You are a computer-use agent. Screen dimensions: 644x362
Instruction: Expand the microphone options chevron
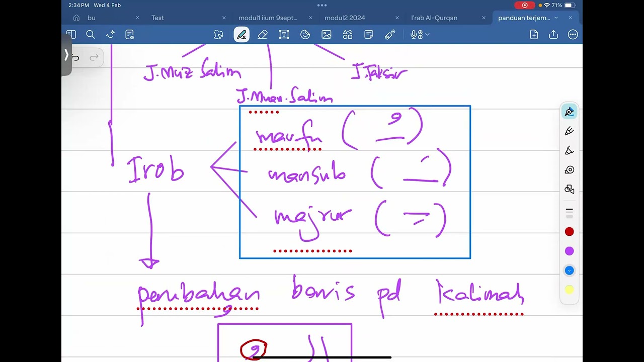pyautogui.click(x=428, y=35)
